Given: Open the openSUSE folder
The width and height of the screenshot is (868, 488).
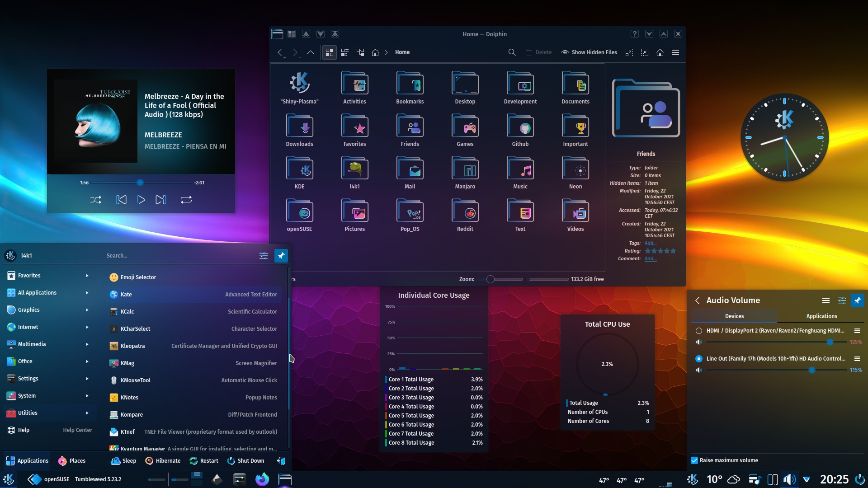Looking at the screenshot, I should click(x=299, y=216).
